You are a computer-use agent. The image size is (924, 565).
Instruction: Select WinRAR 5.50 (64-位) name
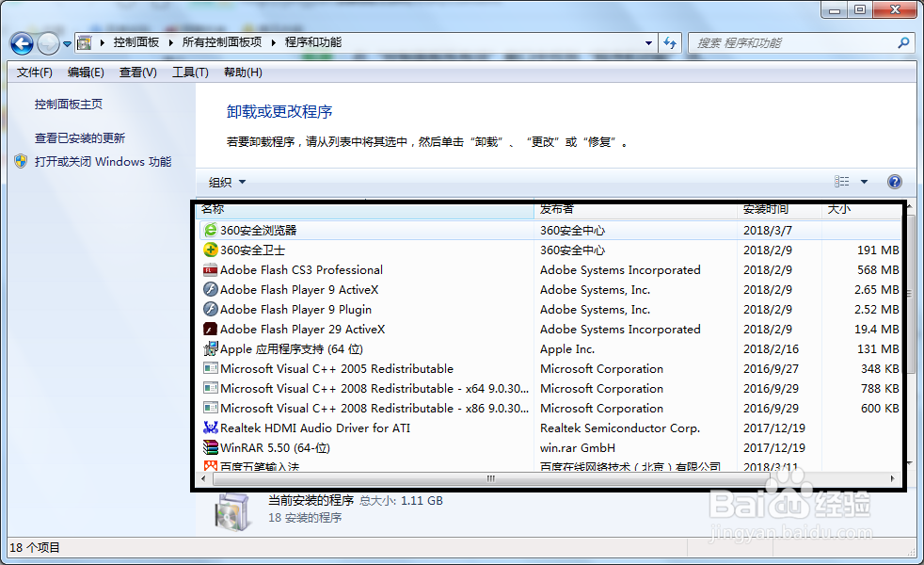click(x=275, y=447)
